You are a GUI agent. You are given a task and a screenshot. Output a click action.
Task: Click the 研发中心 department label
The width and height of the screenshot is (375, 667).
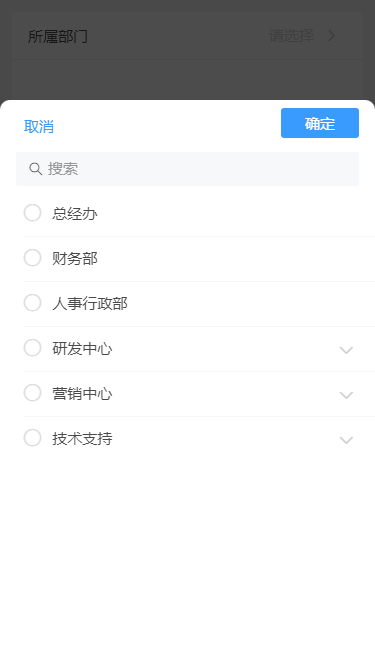[x=82, y=349]
